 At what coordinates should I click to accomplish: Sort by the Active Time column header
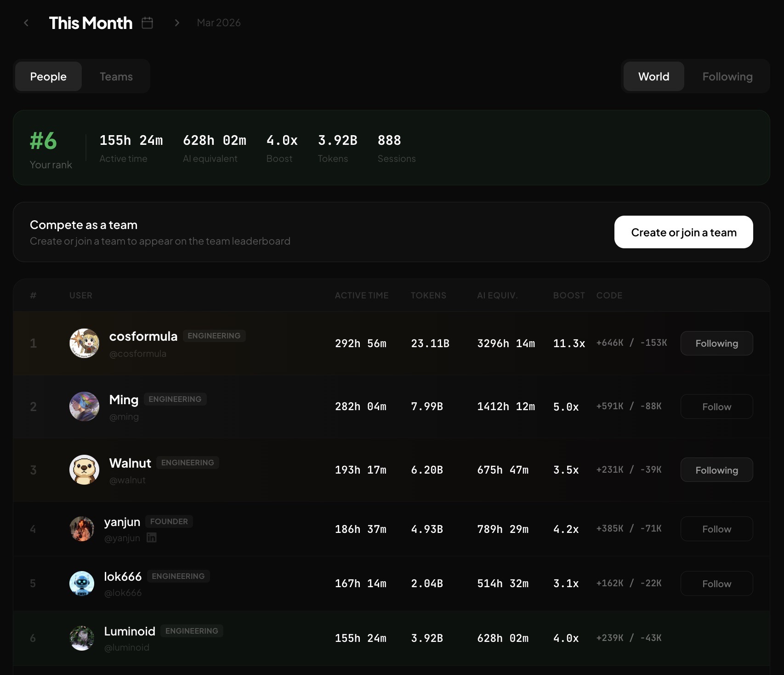362,295
